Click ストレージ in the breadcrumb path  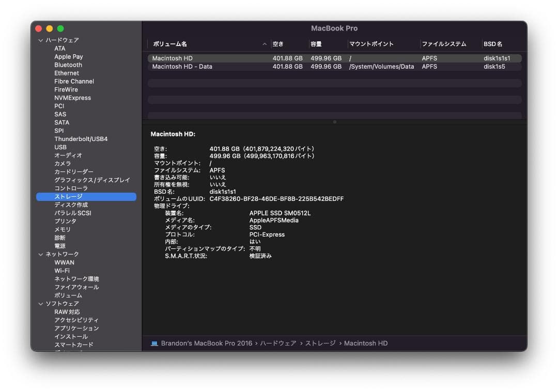[x=324, y=343]
